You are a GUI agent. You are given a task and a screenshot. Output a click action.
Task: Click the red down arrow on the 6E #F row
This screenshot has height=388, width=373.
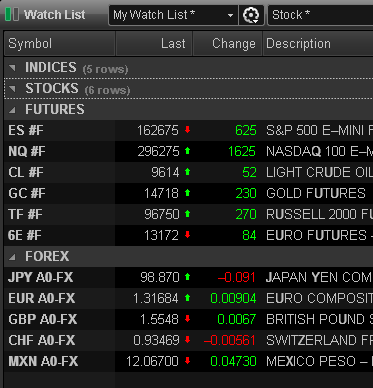[188, 235]
